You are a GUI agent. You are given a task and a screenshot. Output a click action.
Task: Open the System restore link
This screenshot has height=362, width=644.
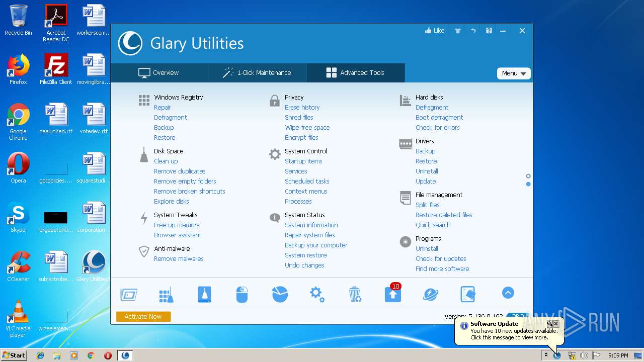(305, 255)
